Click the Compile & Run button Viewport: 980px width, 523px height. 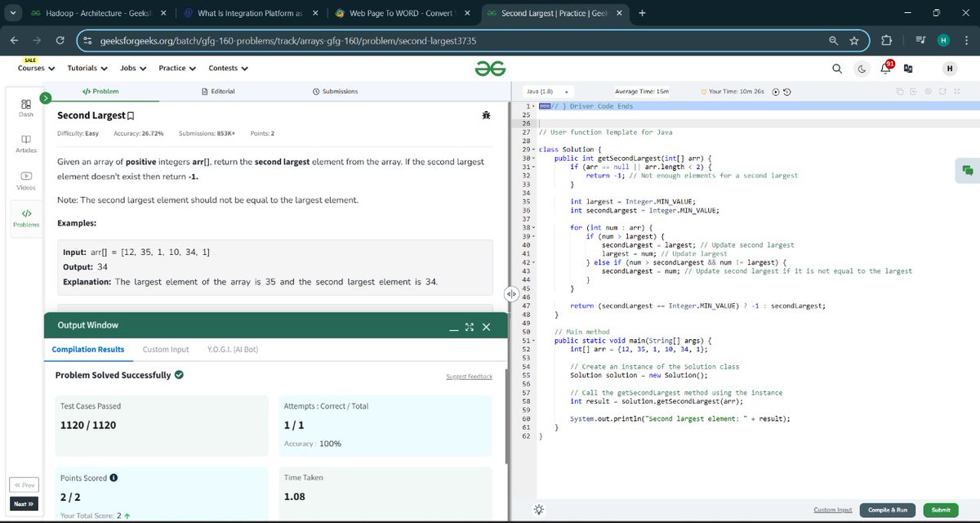coord(888,510)
